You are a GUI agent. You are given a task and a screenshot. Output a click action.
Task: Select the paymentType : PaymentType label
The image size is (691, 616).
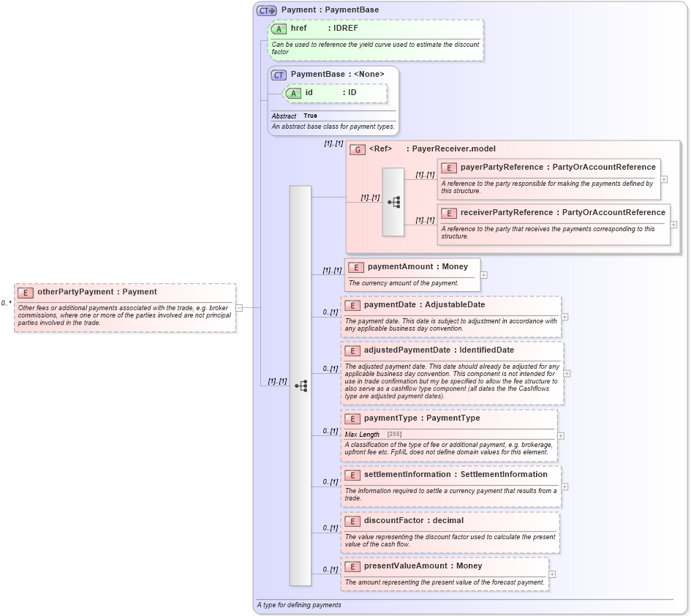422,418
